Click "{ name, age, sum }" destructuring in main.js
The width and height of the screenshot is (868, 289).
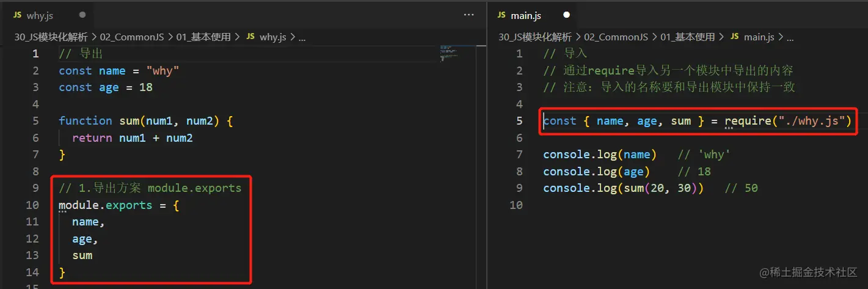point(644,121)
